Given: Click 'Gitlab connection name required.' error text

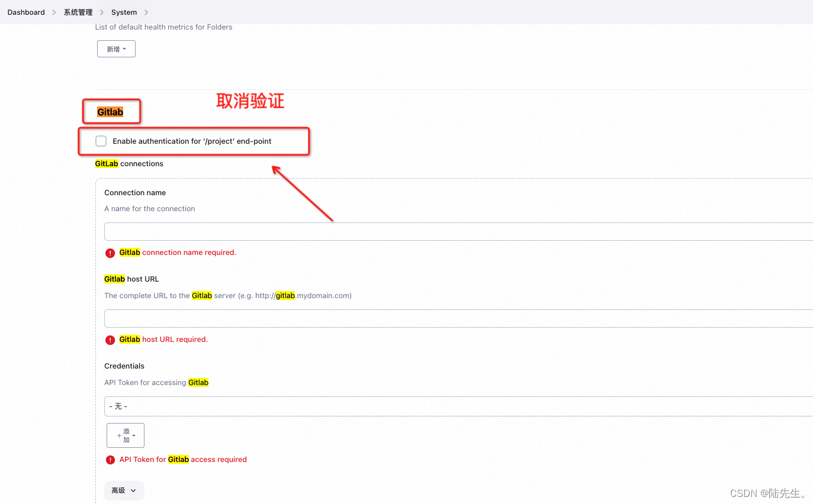Looking at the screenshot, I should (x=178, y=253).
